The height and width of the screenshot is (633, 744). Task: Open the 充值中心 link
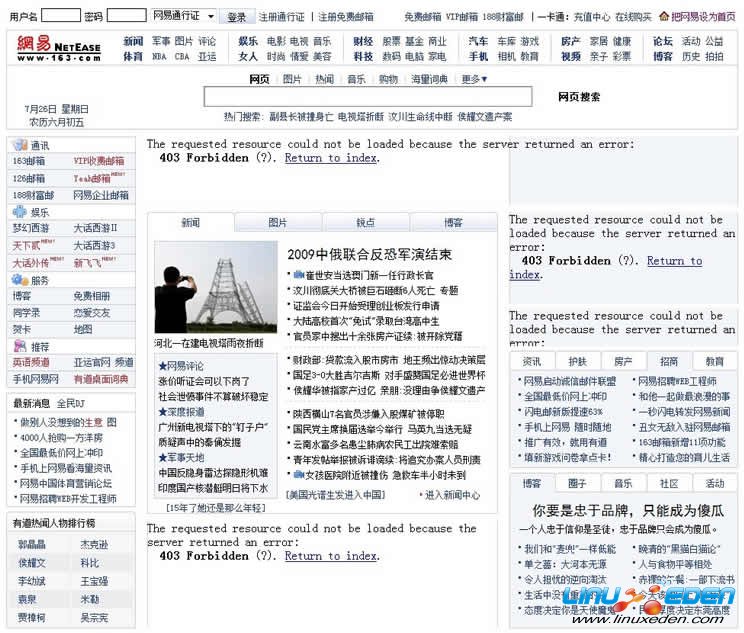(592, 17)
